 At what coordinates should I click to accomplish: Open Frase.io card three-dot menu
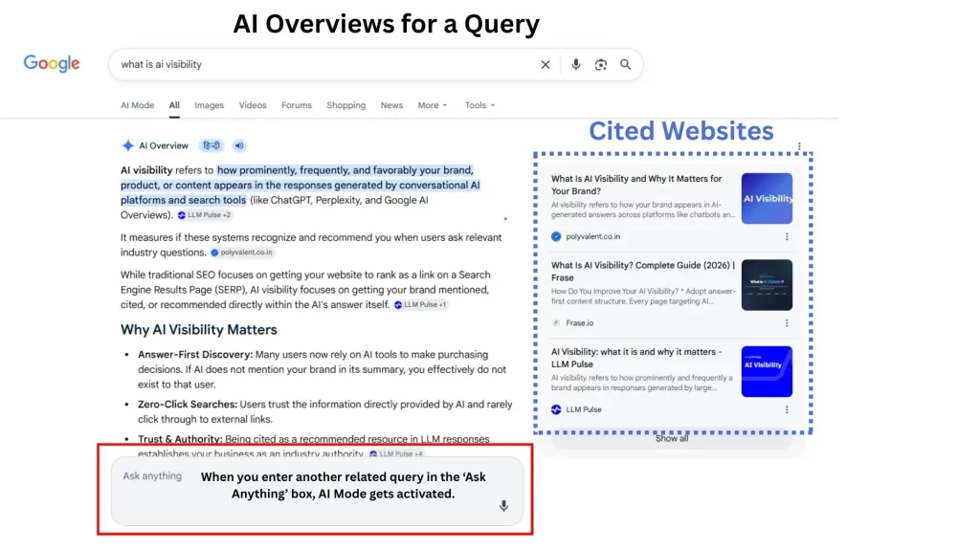point(787,323)
